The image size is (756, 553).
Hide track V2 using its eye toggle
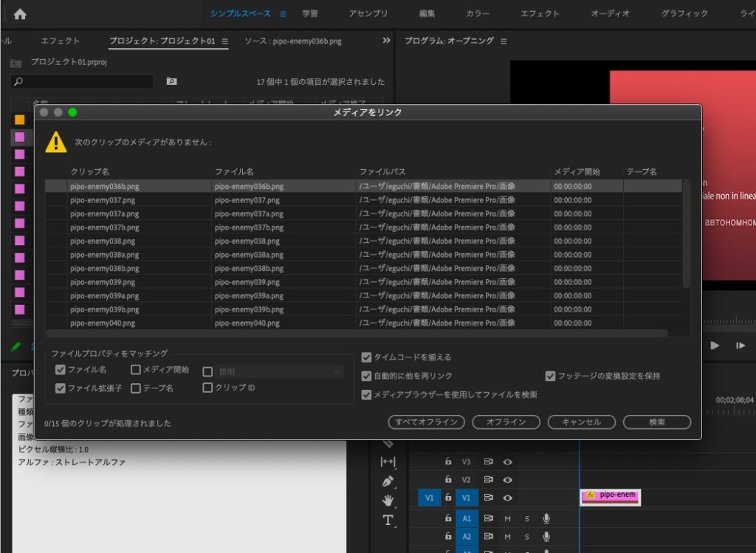click(x=508, y=480)
